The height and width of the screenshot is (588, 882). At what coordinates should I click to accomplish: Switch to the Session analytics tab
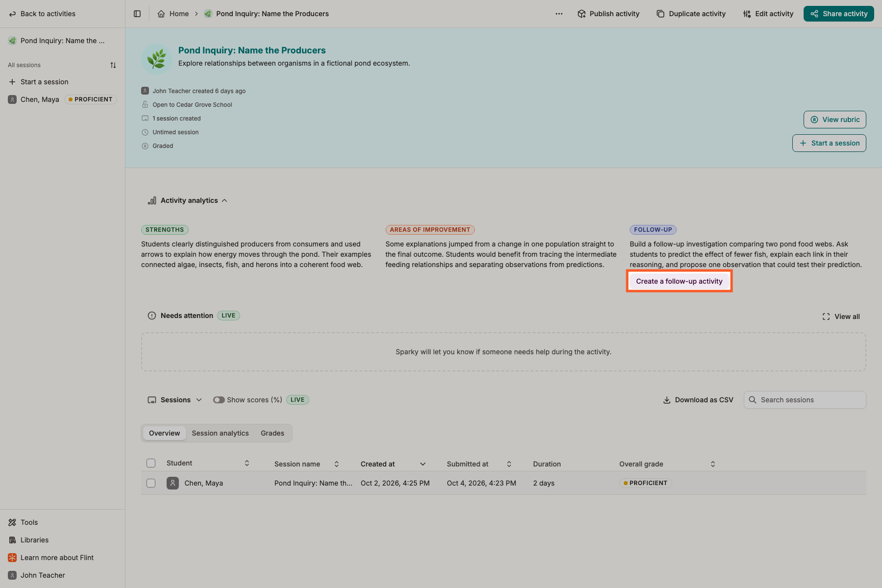point(220,433)
